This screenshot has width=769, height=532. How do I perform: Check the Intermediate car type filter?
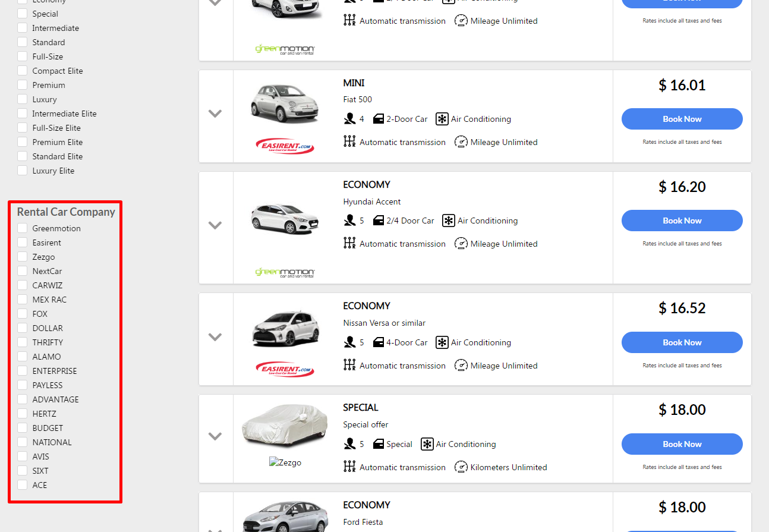tap(22, 28)
